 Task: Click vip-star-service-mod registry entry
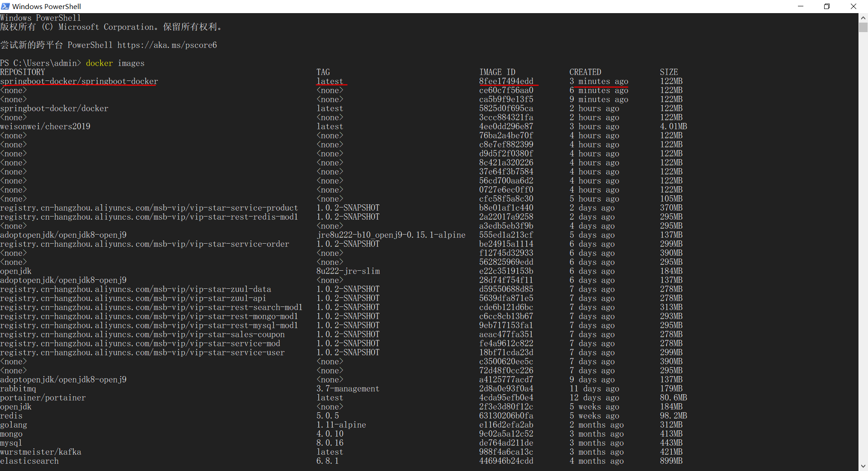click(x=140, y=344)
